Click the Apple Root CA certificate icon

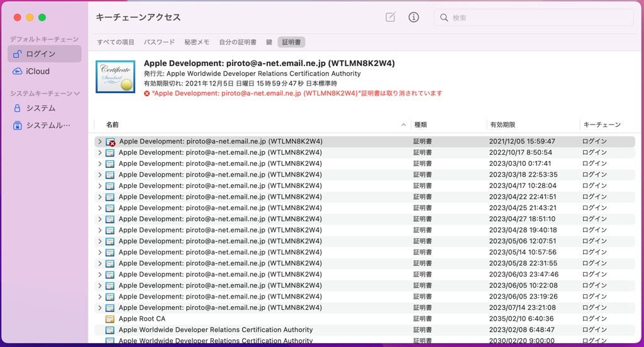point(110,319)
